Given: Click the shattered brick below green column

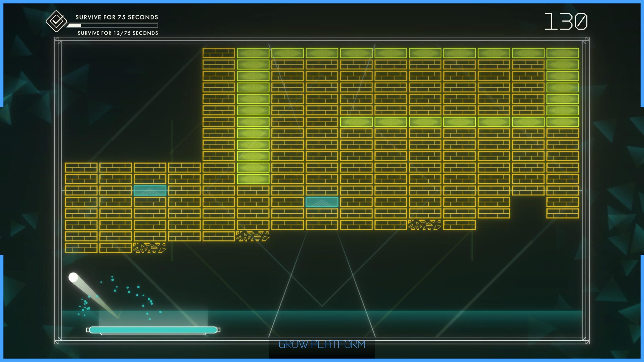Looking at the screenshot, I should 253,236.
